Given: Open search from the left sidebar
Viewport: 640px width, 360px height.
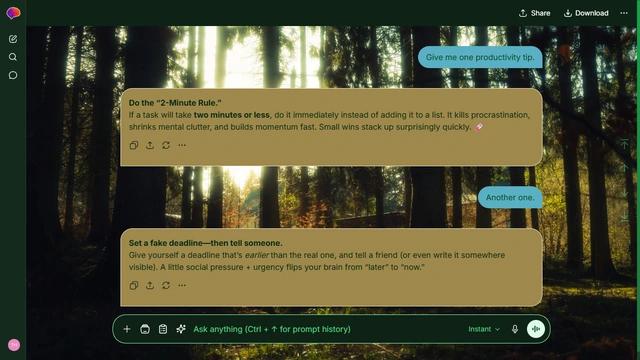Looking at the screenshot, I should [13, 57].
